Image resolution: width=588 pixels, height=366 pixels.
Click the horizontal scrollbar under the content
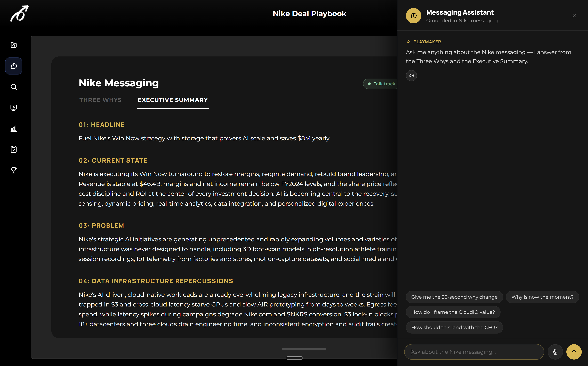[304, 349]
